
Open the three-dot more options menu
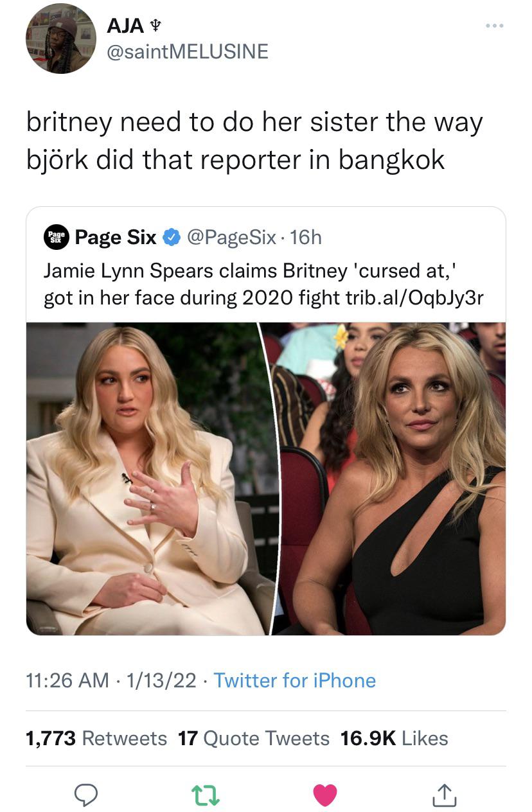pos(495,26)
